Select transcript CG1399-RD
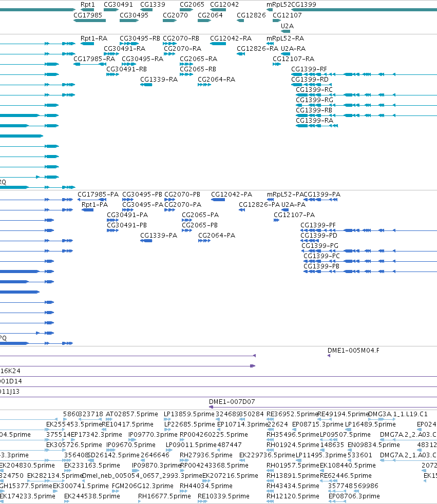The image size is (437, 504). point(310,80)
